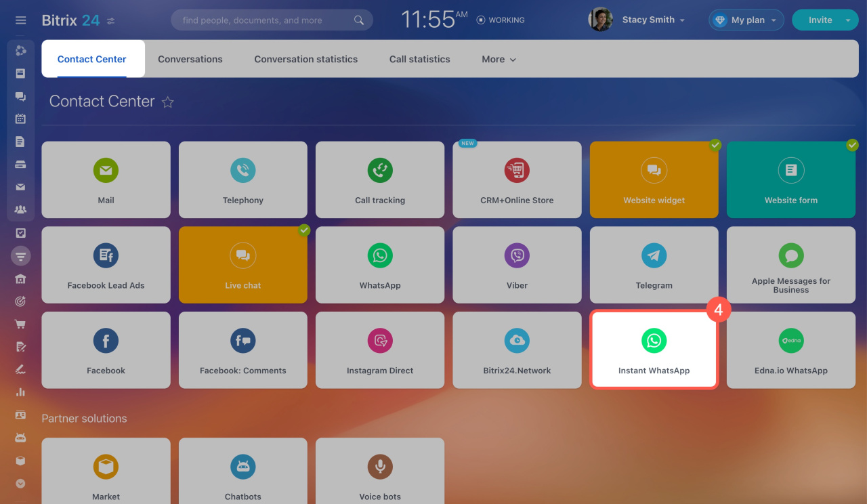867x504 pixels.
Task: Open Stacy Smith profile avatar
Action: pos(601,20)
